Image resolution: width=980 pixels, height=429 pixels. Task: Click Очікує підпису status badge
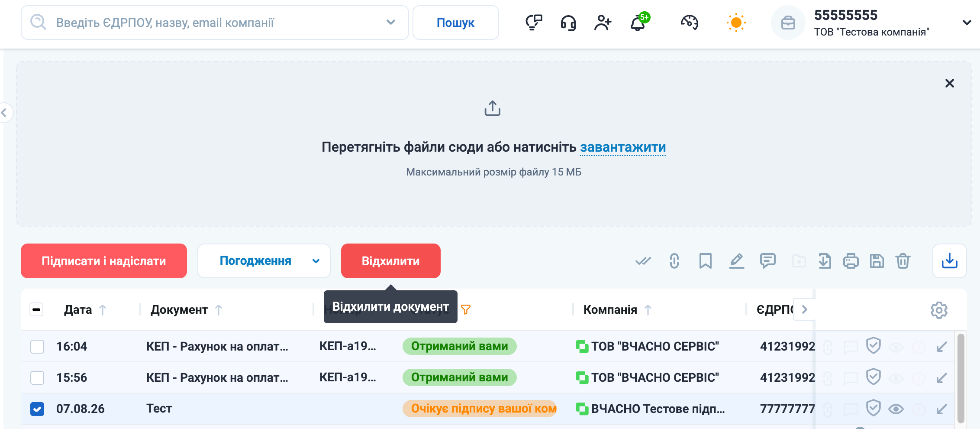[x=480, y=409]
